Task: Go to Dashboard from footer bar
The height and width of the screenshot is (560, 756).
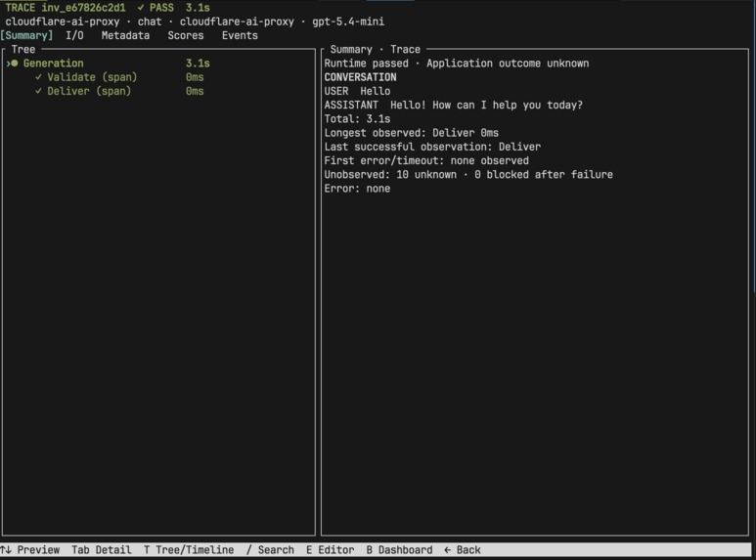Action: tap(399, 550)
